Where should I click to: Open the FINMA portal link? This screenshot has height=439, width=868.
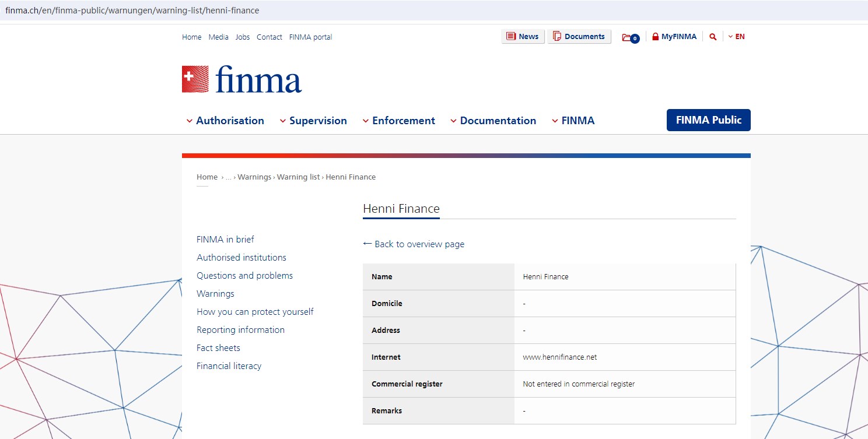click(x=310, y=37)
